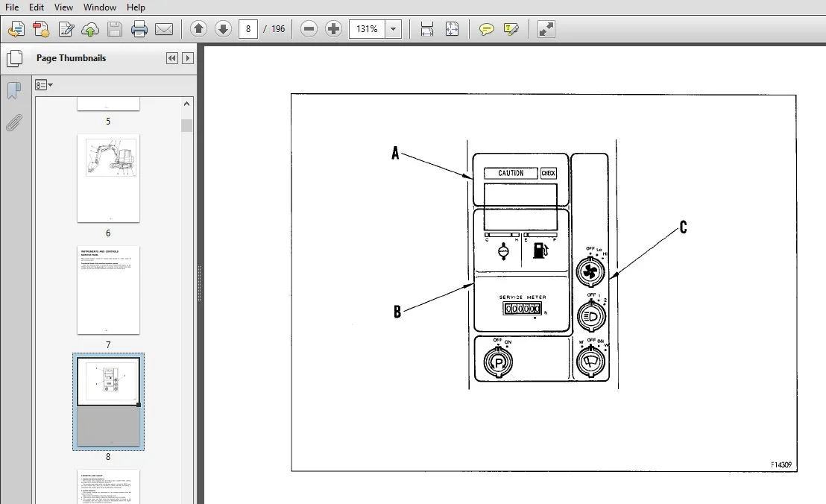The width and height of the screenshot is (826, 504).
Task: Zoom in with the plus button
Action: 333,29
